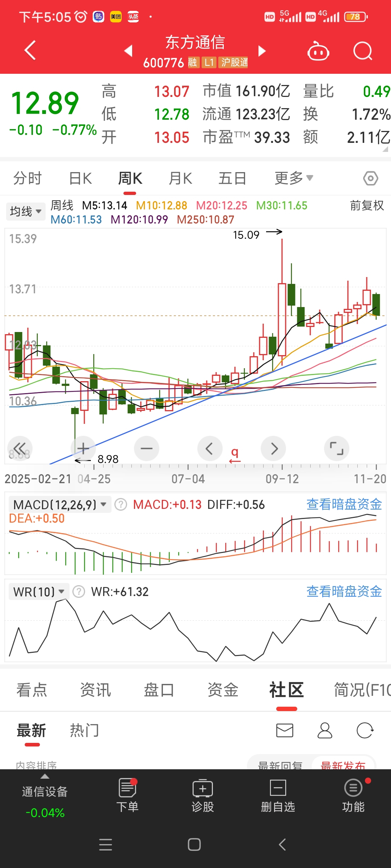The width and height of the screenshot is (391, 868).
Task: Jump to earliest data with double-left arrows
Action: tap(20, 448)
